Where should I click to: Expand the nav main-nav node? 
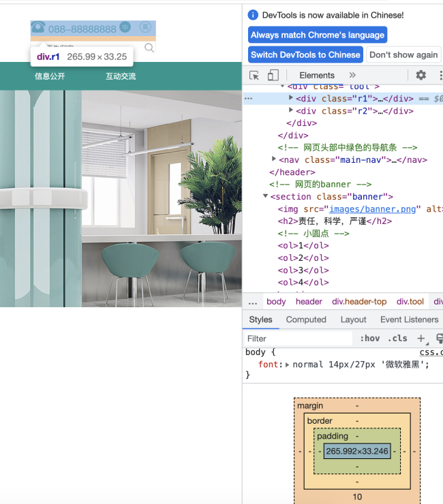click(x=273, y=159)
